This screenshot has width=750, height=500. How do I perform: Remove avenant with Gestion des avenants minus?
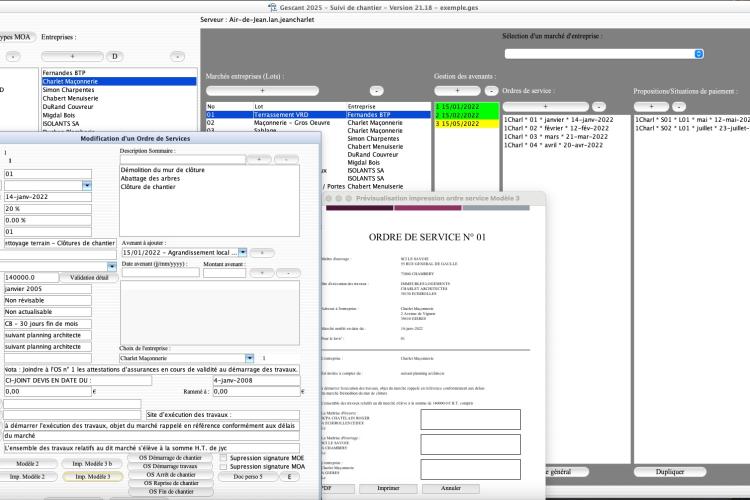pyautogui.click(x=491, y=90)
